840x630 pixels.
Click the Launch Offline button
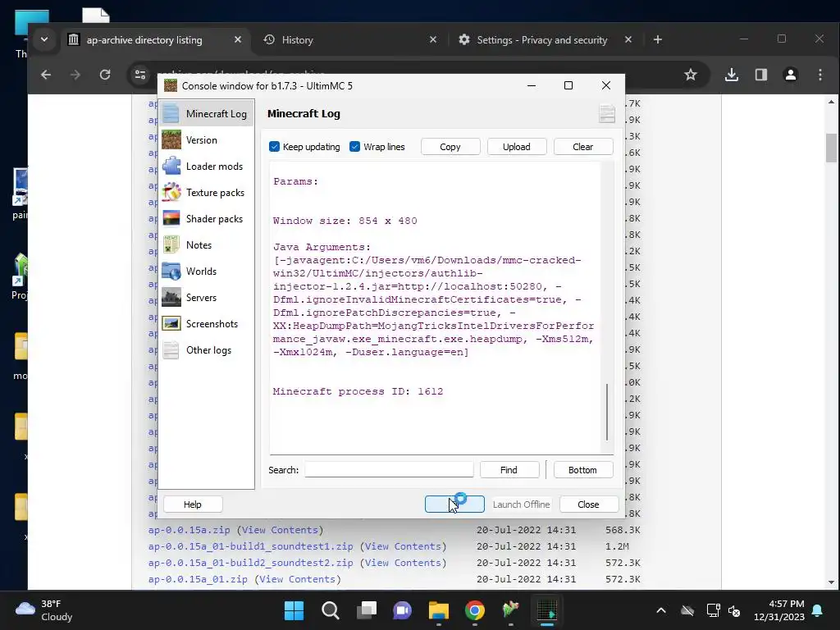[x=521, y=504]
